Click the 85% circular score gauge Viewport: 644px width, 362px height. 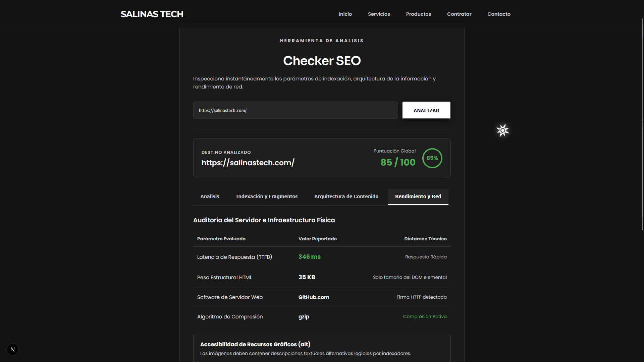tap(432, 158)
